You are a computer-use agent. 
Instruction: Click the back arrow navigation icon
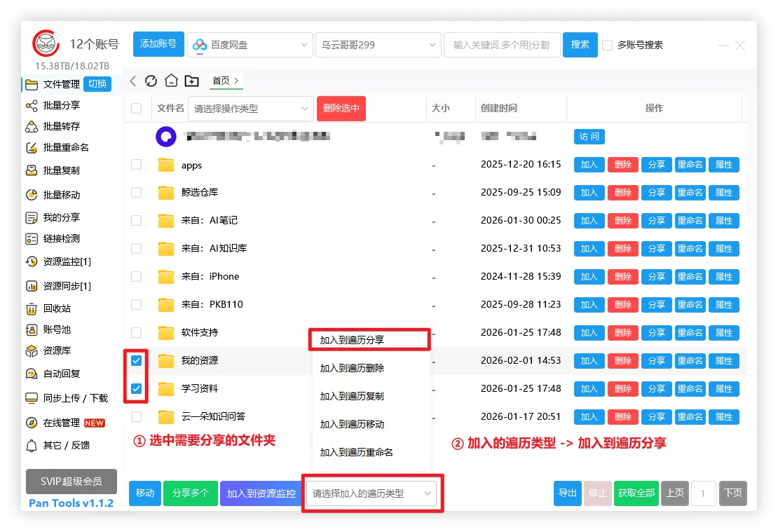pos(133,81)
